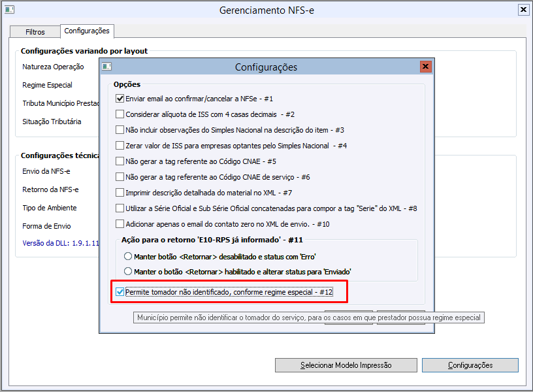Click the Natureza Operação label

pyautogui.click(x=53, y=67)
